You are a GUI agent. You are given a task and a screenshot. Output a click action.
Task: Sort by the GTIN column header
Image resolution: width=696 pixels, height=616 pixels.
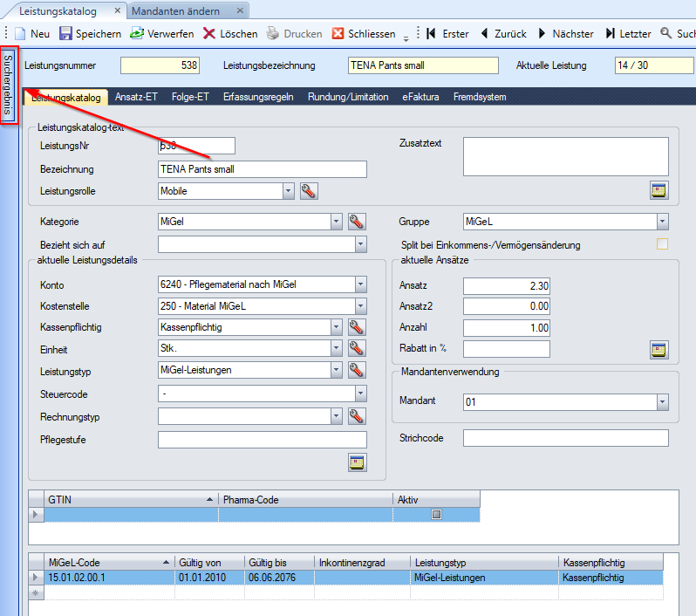click(131, 500)
